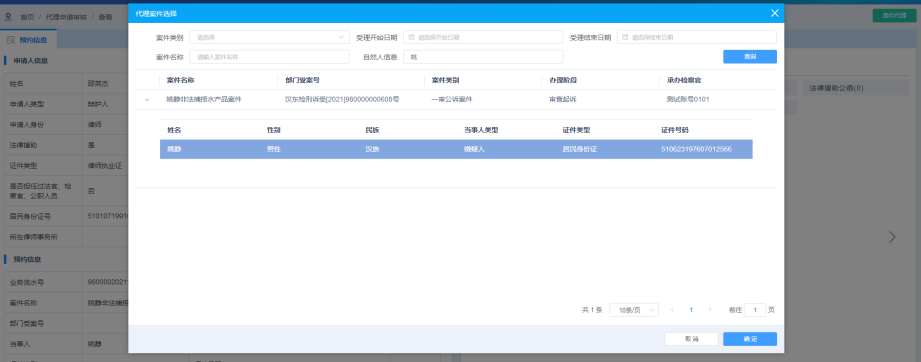Go to previous page arrow in pagination

[673, 310]
